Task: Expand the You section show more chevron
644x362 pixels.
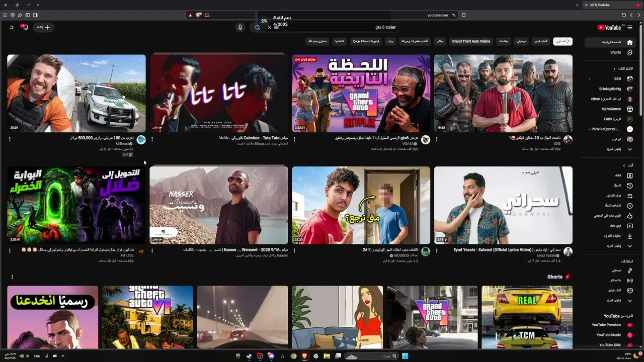Action: point(629,246)
